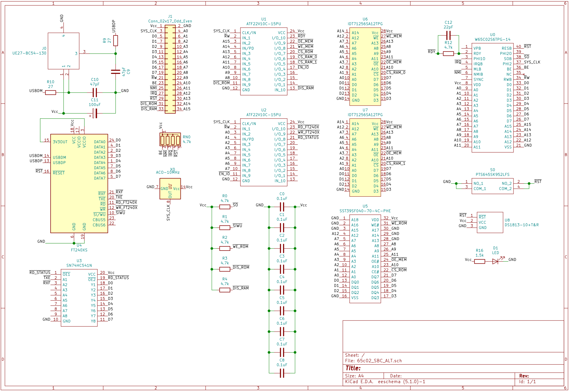570x392 pixels.
Task: Click the D1 LED diode symbol
Action: coord(495,262)
